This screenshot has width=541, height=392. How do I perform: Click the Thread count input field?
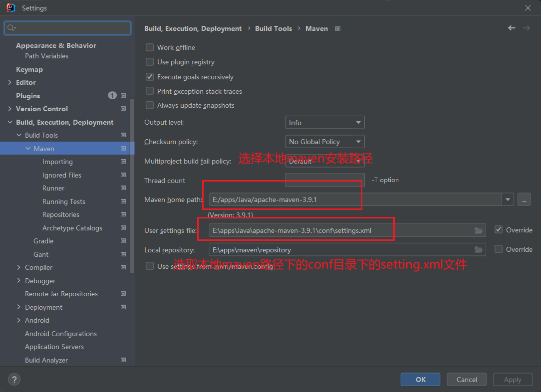click(x=325, y=180)
